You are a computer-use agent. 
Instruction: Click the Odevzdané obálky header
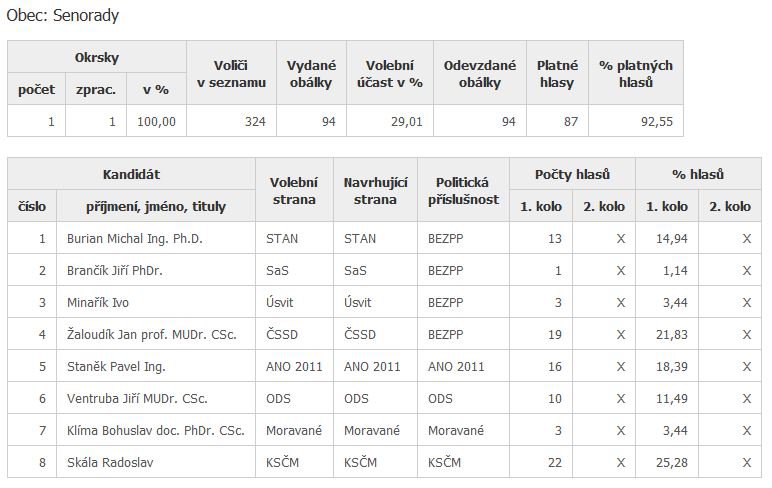click(x=480, y=73)
